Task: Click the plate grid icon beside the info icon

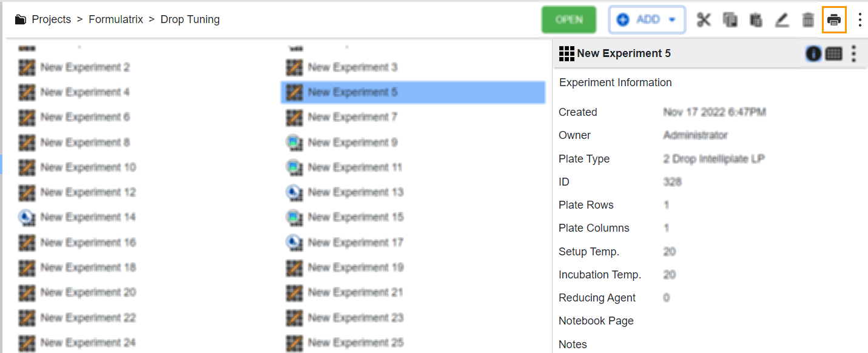Action: [x=834, y=53]
